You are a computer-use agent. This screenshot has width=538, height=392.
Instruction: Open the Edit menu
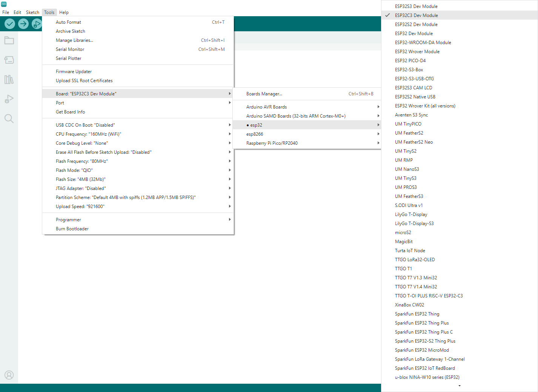17,12
